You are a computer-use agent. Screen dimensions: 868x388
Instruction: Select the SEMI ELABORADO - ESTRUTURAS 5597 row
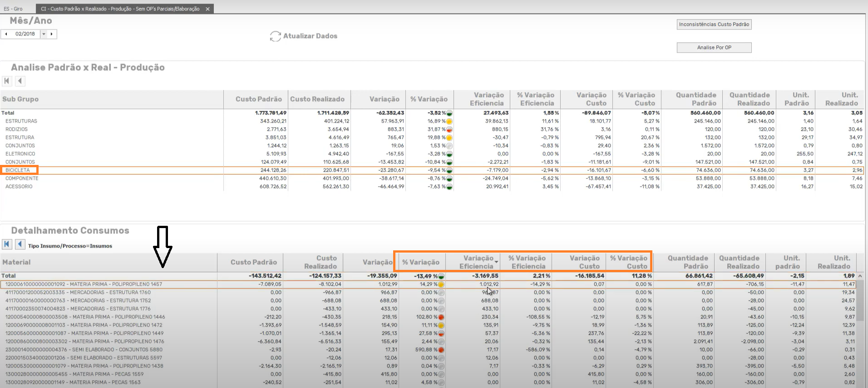[x=428, y=358]
